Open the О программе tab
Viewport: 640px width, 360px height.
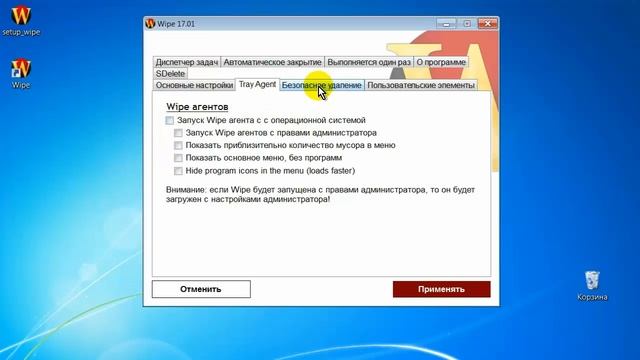[441, 62]
